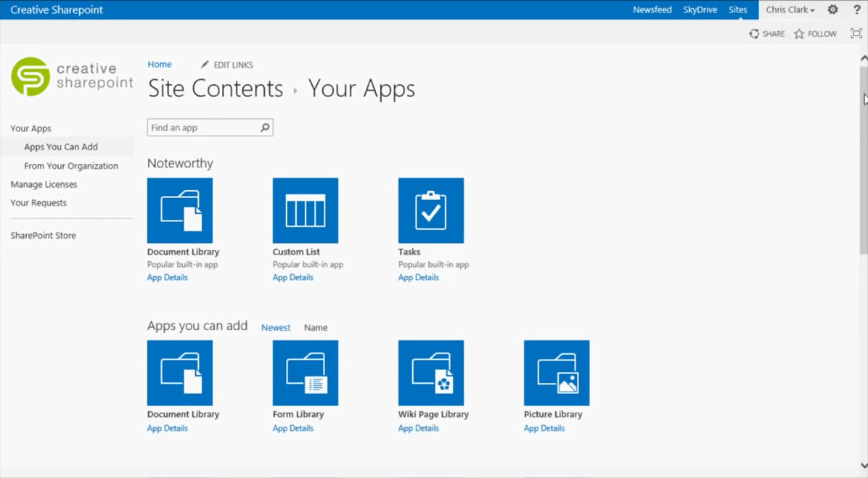Select the Picture Library tile icon

click(x=557, y=373)
